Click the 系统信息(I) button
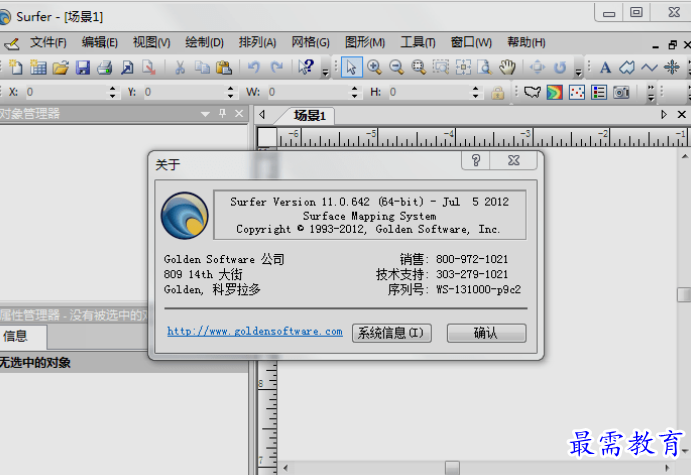 click(391, 333)
